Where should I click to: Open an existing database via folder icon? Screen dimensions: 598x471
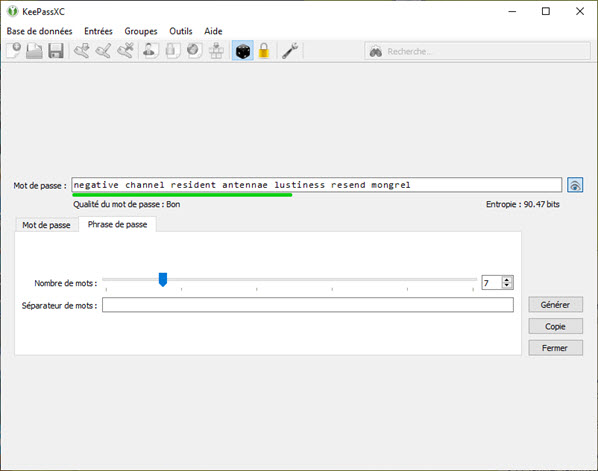(34, 51)
